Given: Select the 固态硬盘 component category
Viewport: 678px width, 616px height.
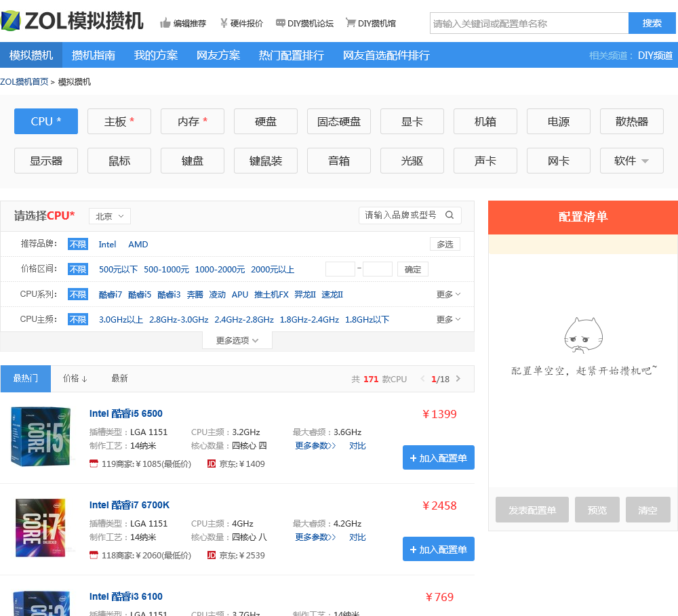Looking at the screenshot, I should click(x=339, y=121).
